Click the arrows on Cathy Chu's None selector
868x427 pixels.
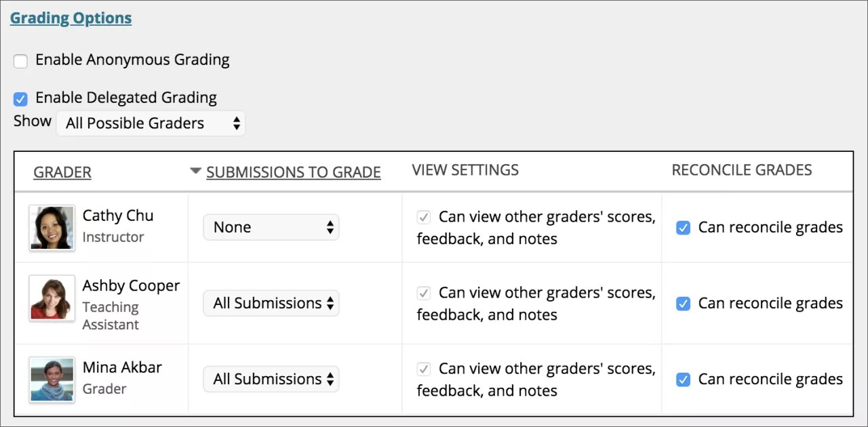330,227
